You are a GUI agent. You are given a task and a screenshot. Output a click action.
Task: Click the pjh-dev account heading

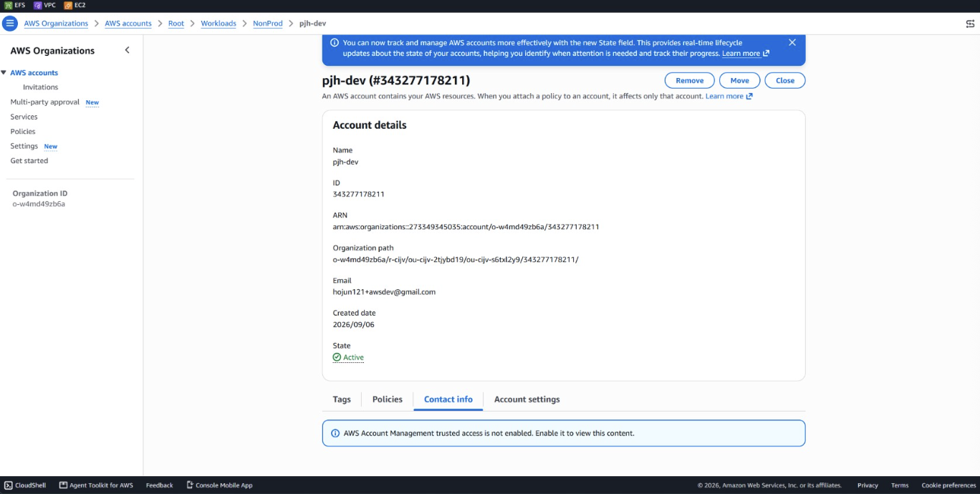(396, 80)
